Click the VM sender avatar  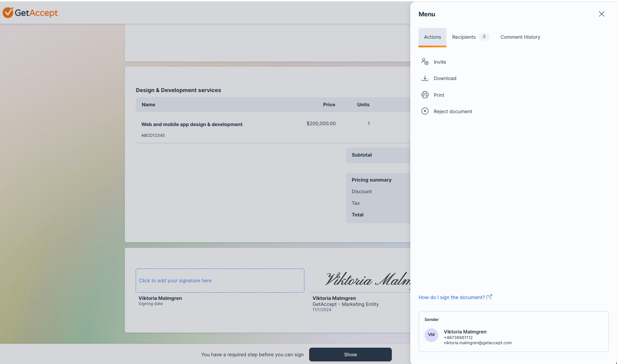[431, 335]
